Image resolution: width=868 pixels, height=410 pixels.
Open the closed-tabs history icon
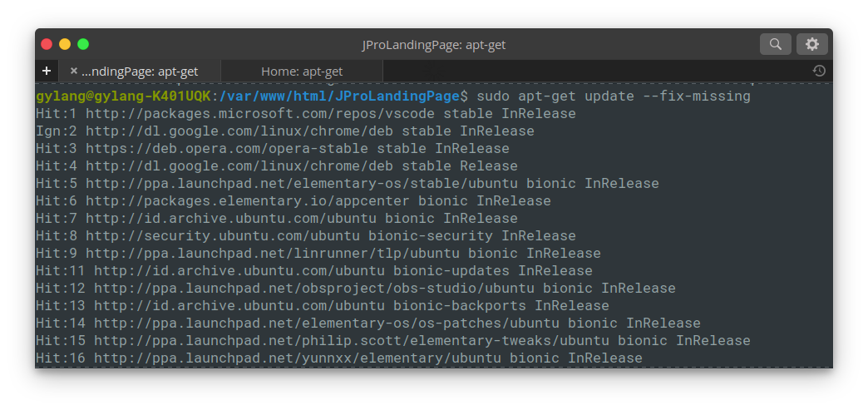(819, 71)
